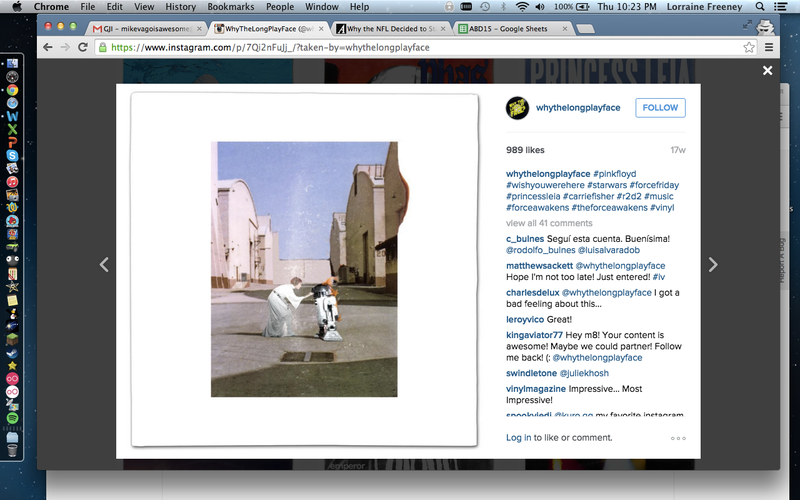Open the Bookmarks menu

coord(231,7)
